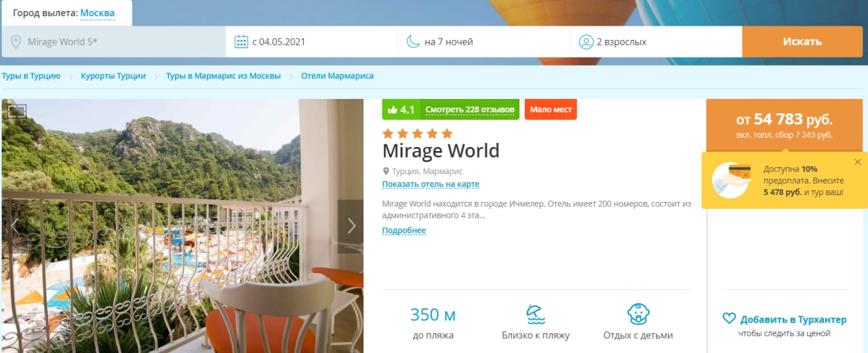Open the nights selector на 7 ночей
The image size is (868, 353).
pos(484,42)
